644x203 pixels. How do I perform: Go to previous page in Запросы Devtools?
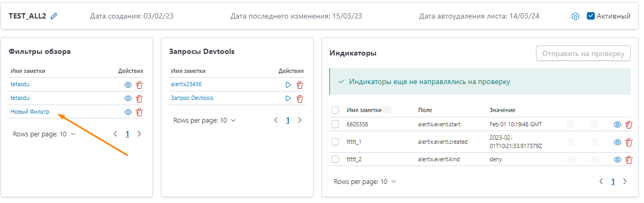pos(276,121)
